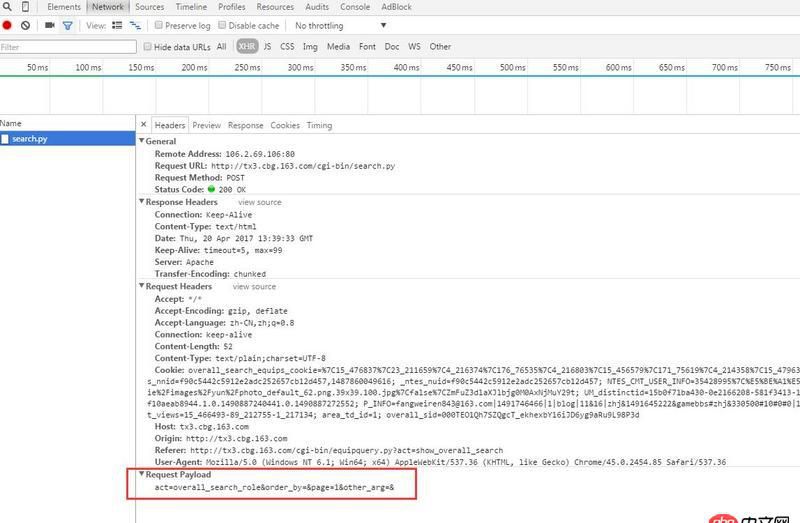The image size is (800, 523).
Task: View source of Request Headers
Action: 255,287
